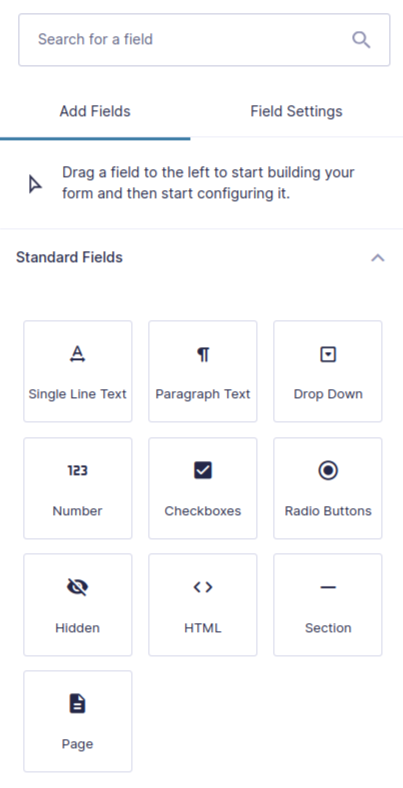The image size is (403, 788).
Task: Select the HTML code brackets icon
Action: [x=203, y=586]
